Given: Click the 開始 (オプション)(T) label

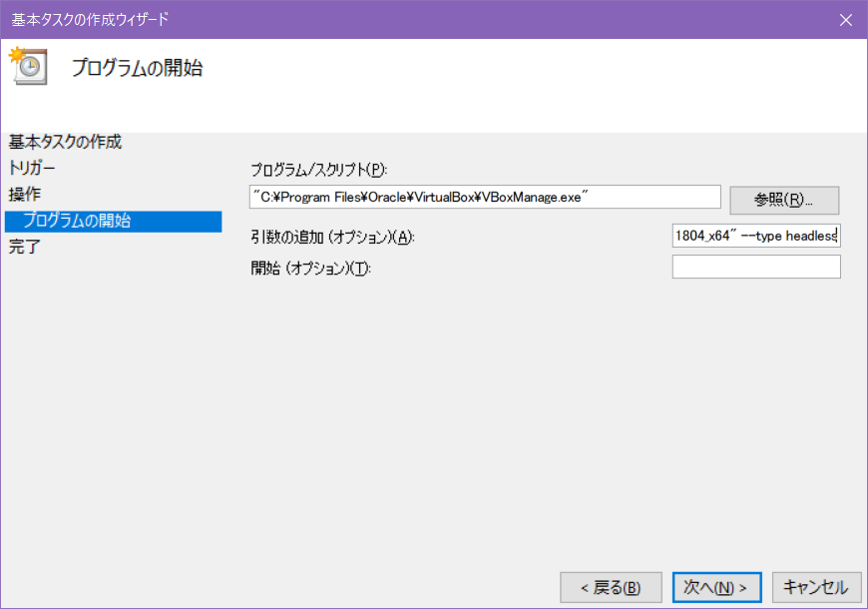Looking at the screenshot, I should (x=309, y=268).
